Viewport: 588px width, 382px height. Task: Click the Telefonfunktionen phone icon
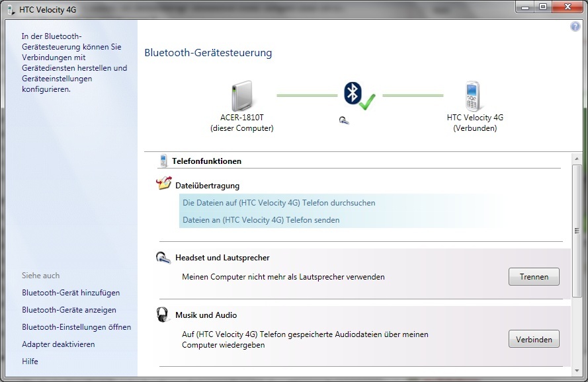coord(163,161)
